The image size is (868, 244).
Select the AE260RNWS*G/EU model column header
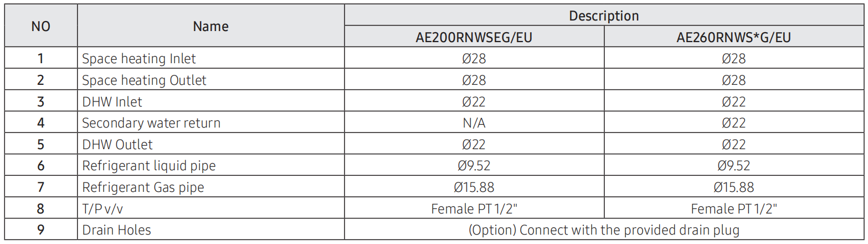pyautogui.click(x=733, y=37)
